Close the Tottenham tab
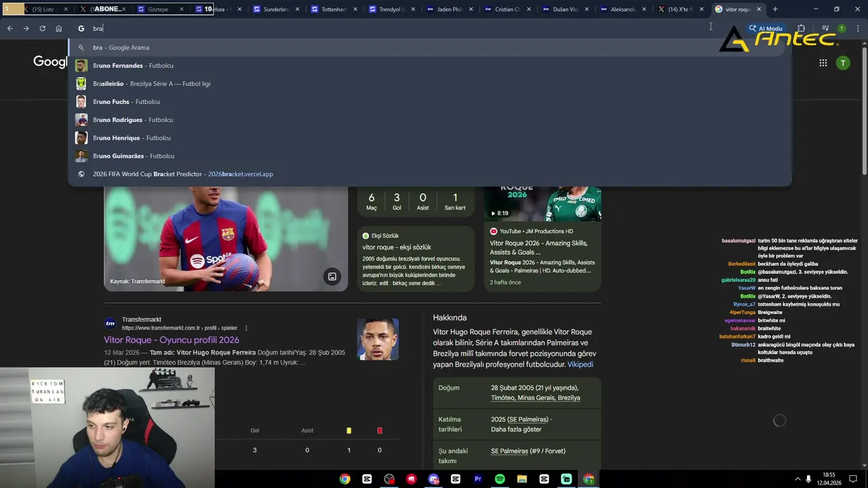Screen dimensions: 868x488 [x=355, y=9]
